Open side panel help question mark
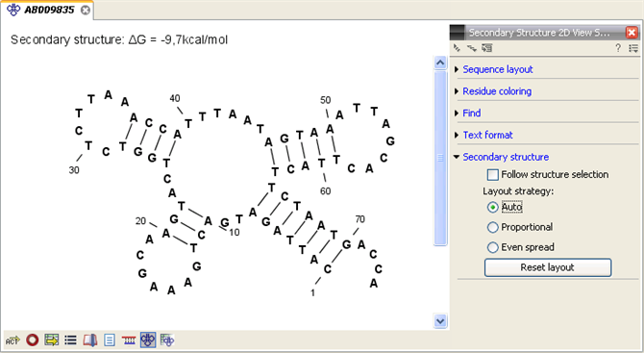This screenshot has width=644, height=353. point(618,48)
